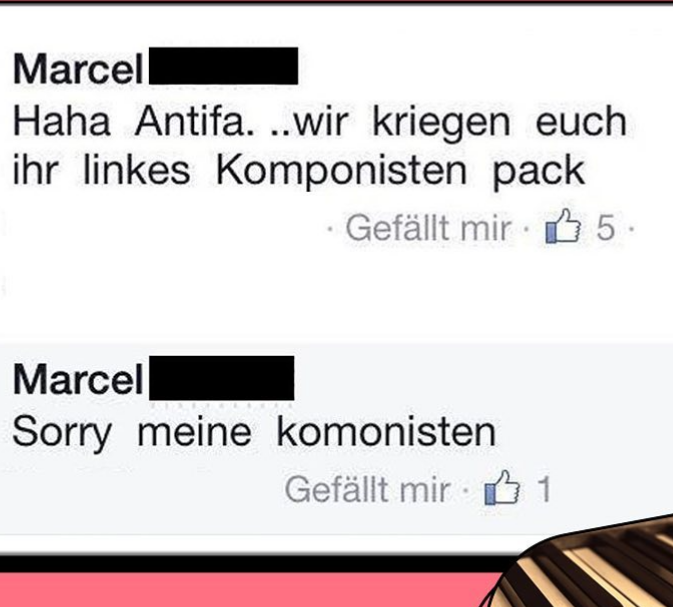Click Gefällt mir under the Sorry comment

(x=367, y=489)
